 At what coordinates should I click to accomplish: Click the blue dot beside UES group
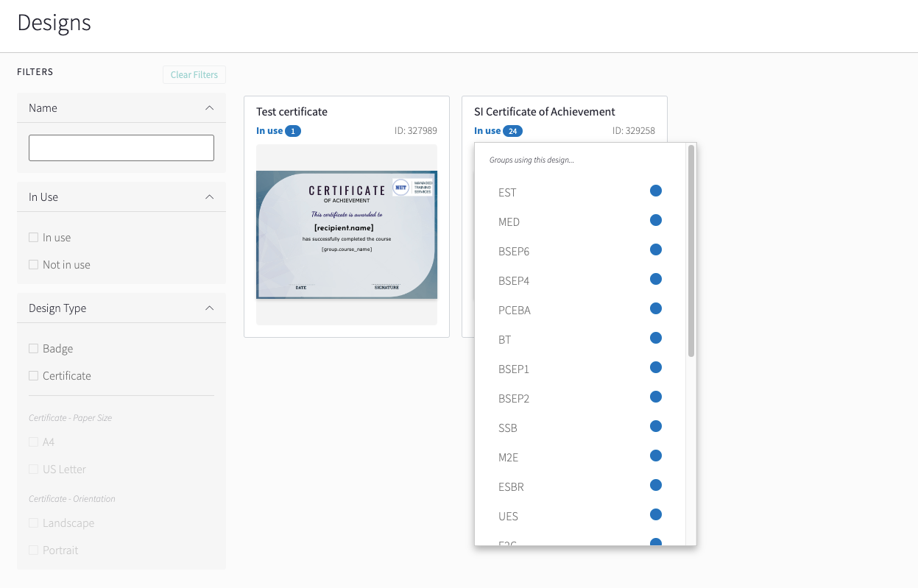tap(656, 514)
